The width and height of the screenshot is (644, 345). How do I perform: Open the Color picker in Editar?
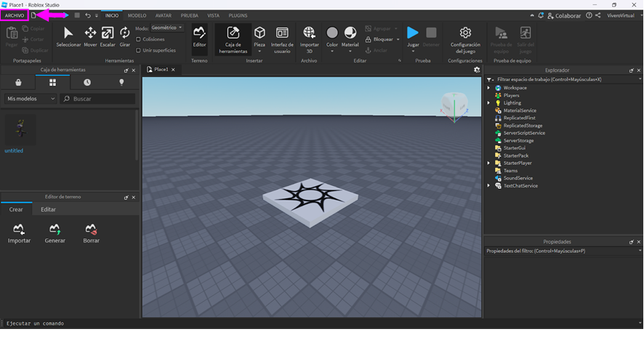(x=332, y=36)
